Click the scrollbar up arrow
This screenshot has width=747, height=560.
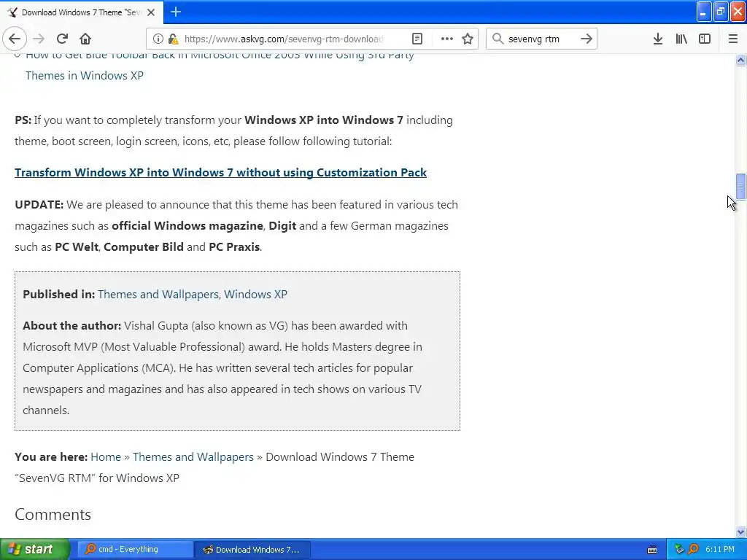click(x=740, y=60)
